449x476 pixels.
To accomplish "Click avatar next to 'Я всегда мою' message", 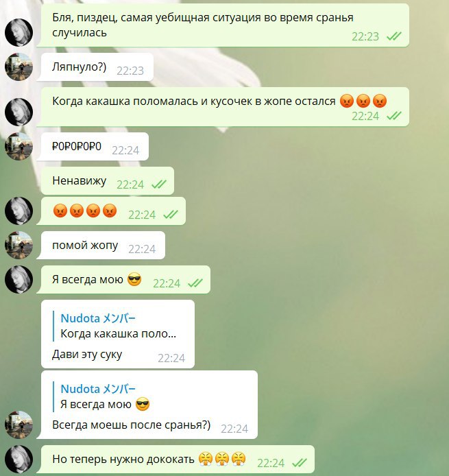I will pyautogui.click(x=19, y=279).
